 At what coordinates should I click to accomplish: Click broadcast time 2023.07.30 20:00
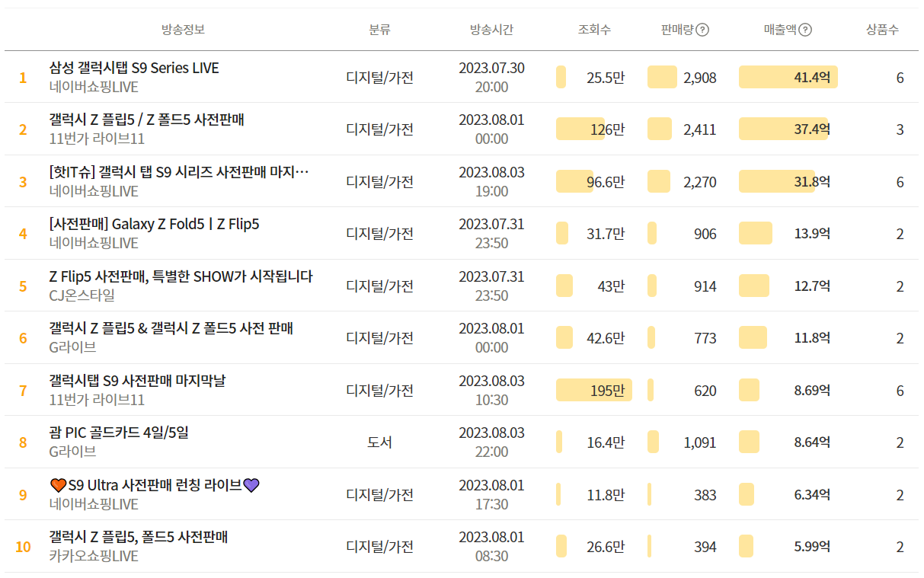coord(491,77)
